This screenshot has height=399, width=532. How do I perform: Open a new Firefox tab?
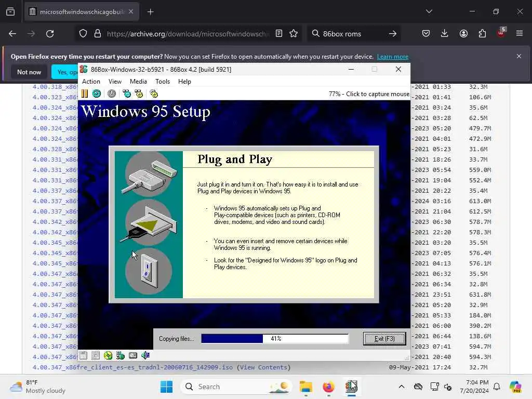[151, 12]
